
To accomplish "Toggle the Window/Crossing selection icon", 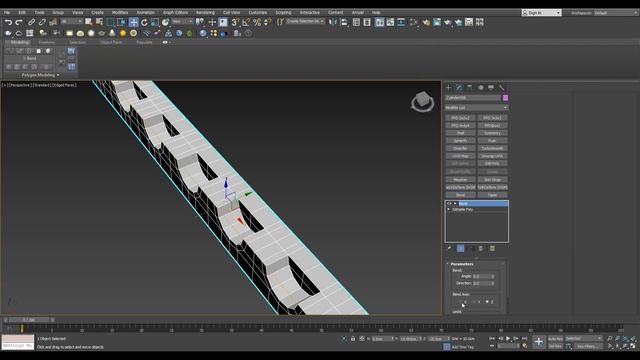I will [x=121, y=22].
